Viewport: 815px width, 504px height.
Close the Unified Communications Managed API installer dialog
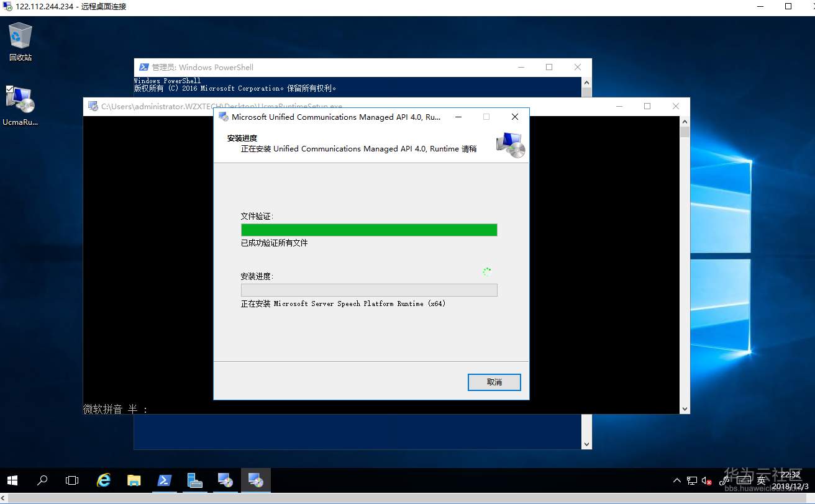click(515, 117)
